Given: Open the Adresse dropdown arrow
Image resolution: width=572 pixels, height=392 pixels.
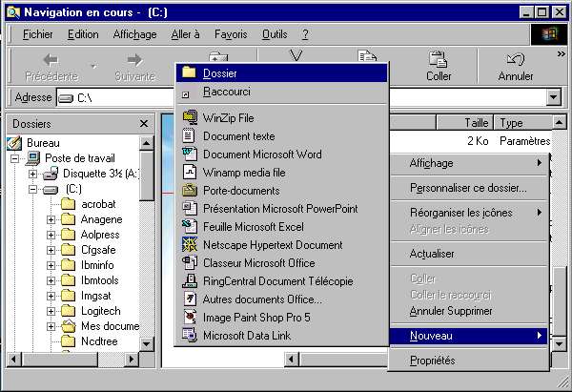Looking at the screenshot, I should point(553,97).
